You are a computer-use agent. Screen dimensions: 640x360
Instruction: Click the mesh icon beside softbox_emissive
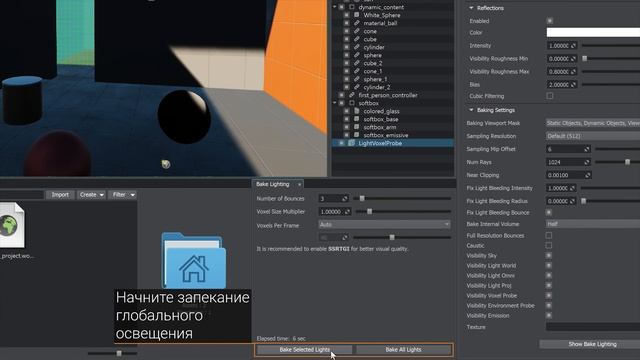[x=357, y=135]
